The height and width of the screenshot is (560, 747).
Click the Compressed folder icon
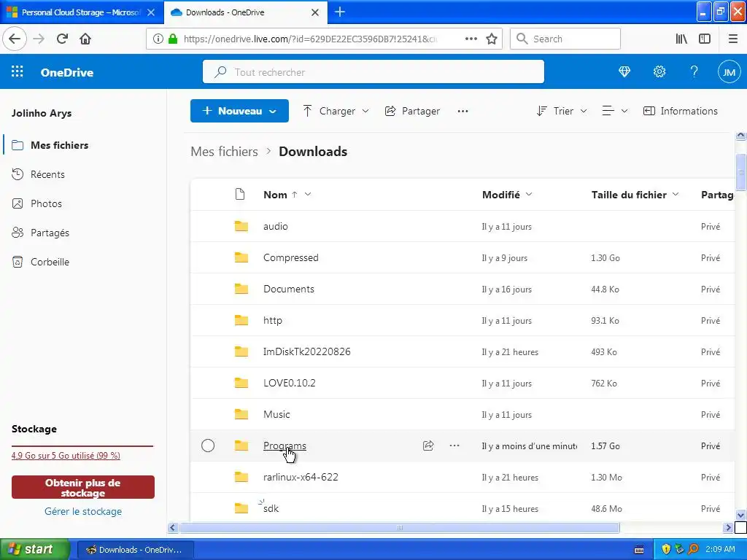(241, 257)
